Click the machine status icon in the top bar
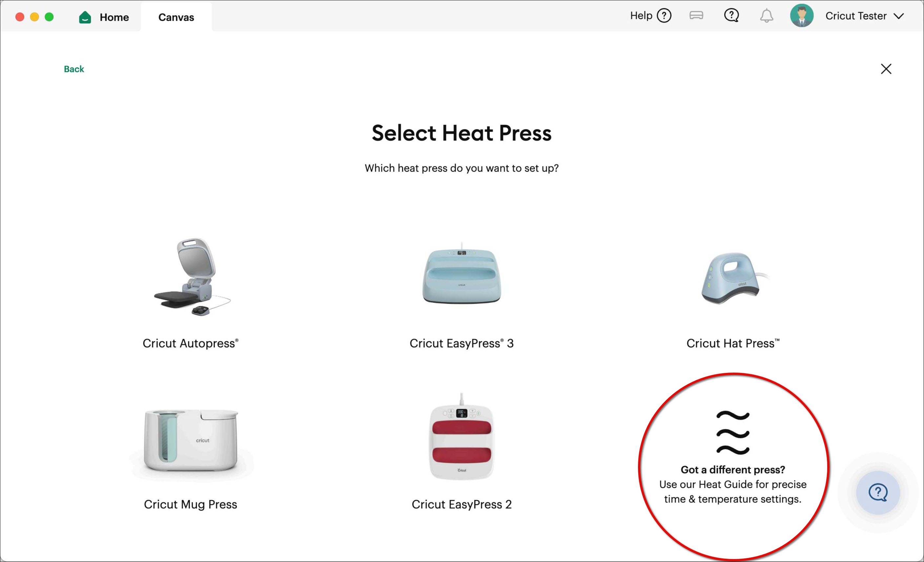The height and width of the screenshot is (562, 924). click(x=696, y=15)
